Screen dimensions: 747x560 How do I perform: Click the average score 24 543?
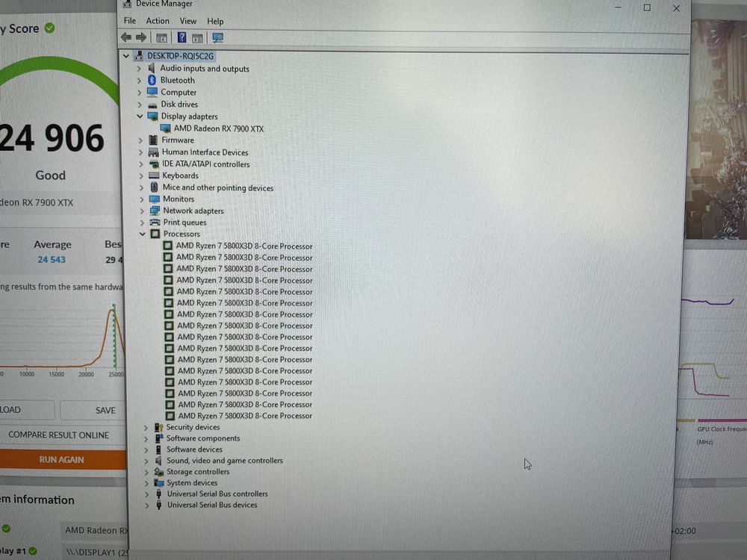(x=52, y=260)
